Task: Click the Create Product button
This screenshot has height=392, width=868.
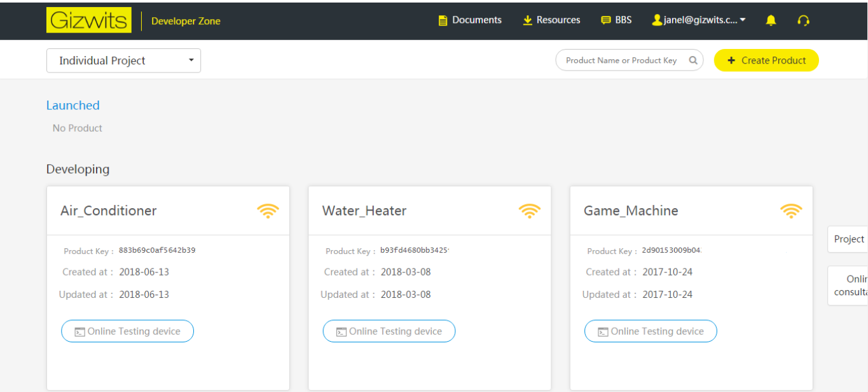Action: coord(766,60)
